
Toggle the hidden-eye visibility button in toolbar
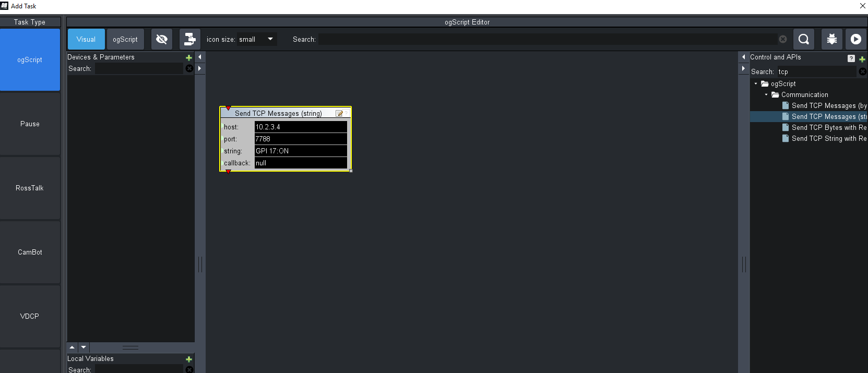(x=162, y=39)
